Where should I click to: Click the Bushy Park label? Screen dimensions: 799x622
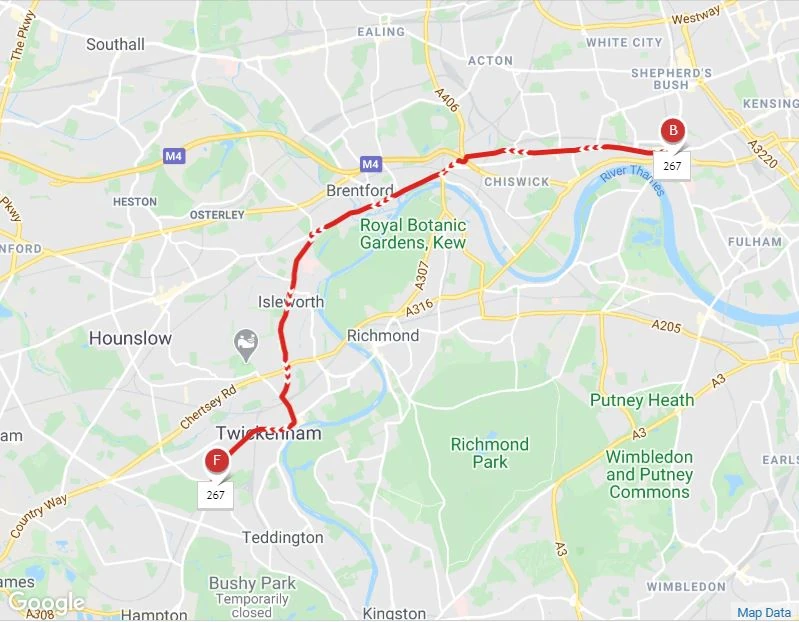(252, 583)
